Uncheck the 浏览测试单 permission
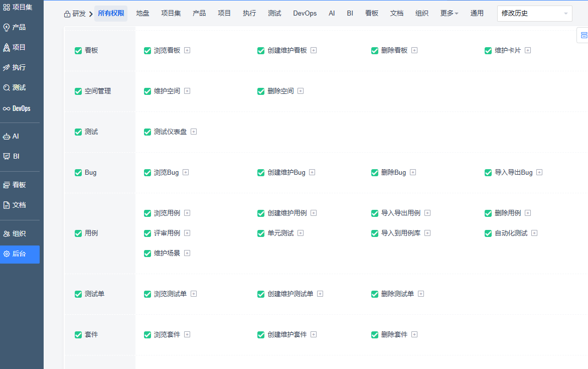The width and height of the screenshot is (588, 369). point(148,294)
